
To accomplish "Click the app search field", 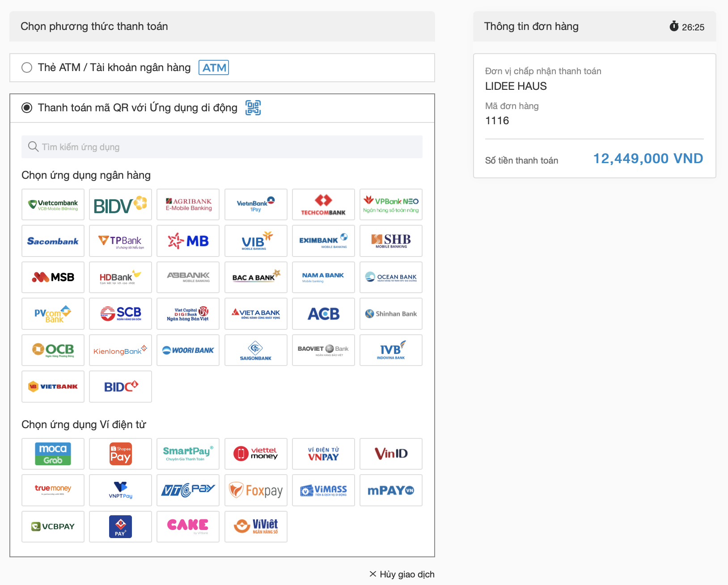I will pyautogui.click(x=222, y=147).
